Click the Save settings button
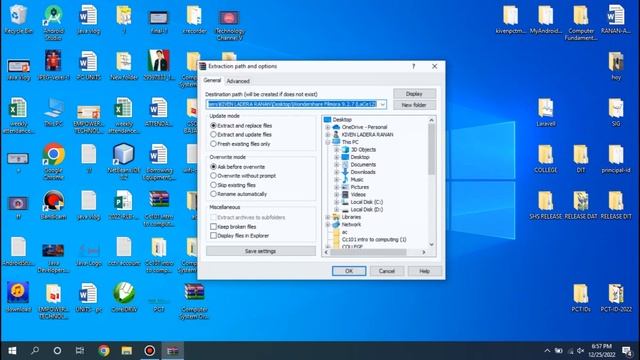This screenshot has height=360, width=640. 260,251
